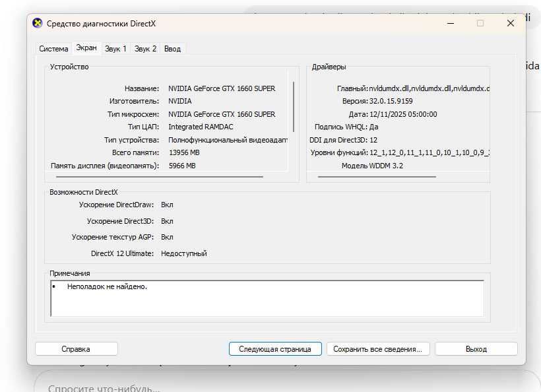Select the Название value NVIDIA GeForce GTX 1660 SUPER

coord(222,88)
